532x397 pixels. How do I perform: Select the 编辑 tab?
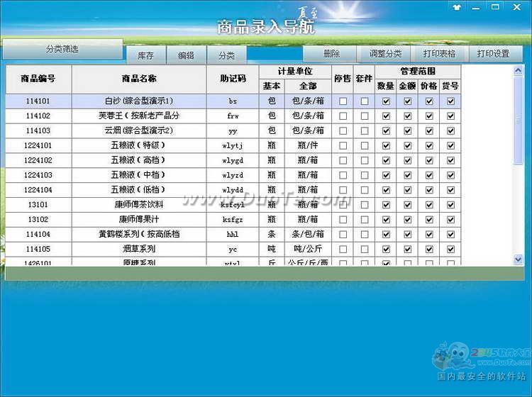coord(186,55)
